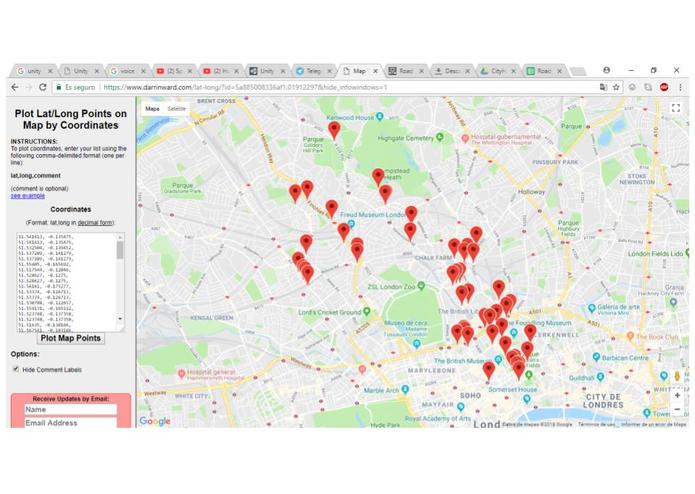Click the green padlock 'Es seguro' icon
Image resolution: width=695 pixels, height=494 pixels.
(x=59, y=88)
